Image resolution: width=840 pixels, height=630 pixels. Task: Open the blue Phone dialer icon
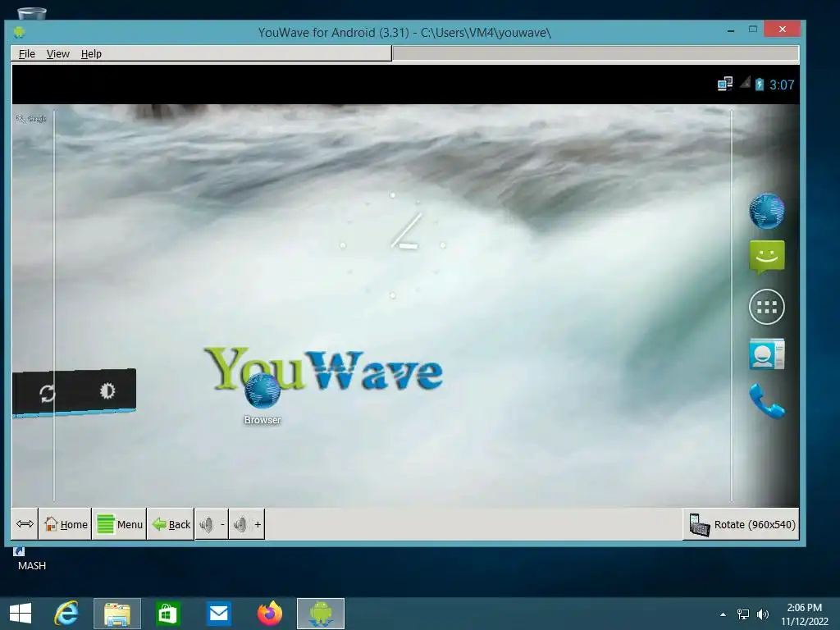pos(767,400)
